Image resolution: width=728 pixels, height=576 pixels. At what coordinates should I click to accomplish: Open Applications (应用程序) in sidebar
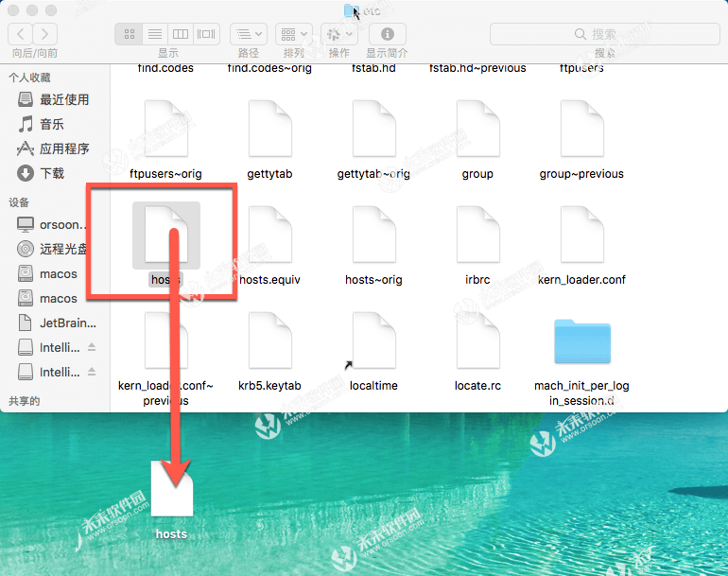53,148
